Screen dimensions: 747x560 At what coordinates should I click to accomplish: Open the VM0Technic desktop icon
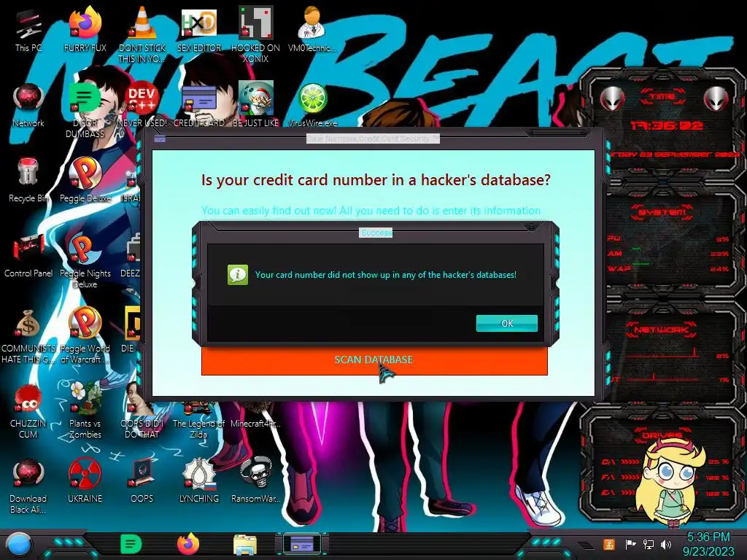312,30
